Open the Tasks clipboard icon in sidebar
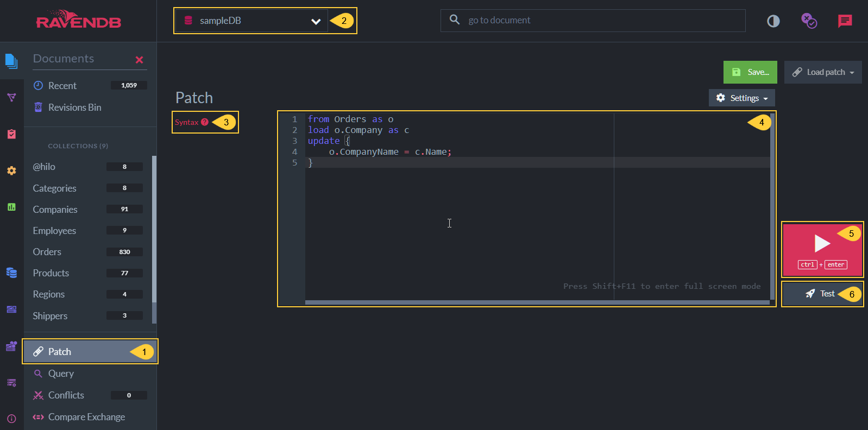 click(x=11, y=134)
